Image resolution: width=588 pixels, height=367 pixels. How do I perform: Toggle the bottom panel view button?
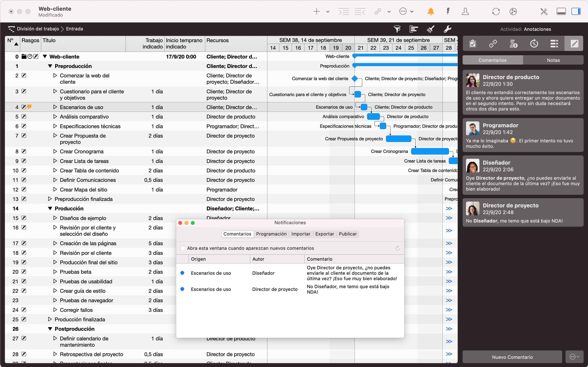point(561,11)
